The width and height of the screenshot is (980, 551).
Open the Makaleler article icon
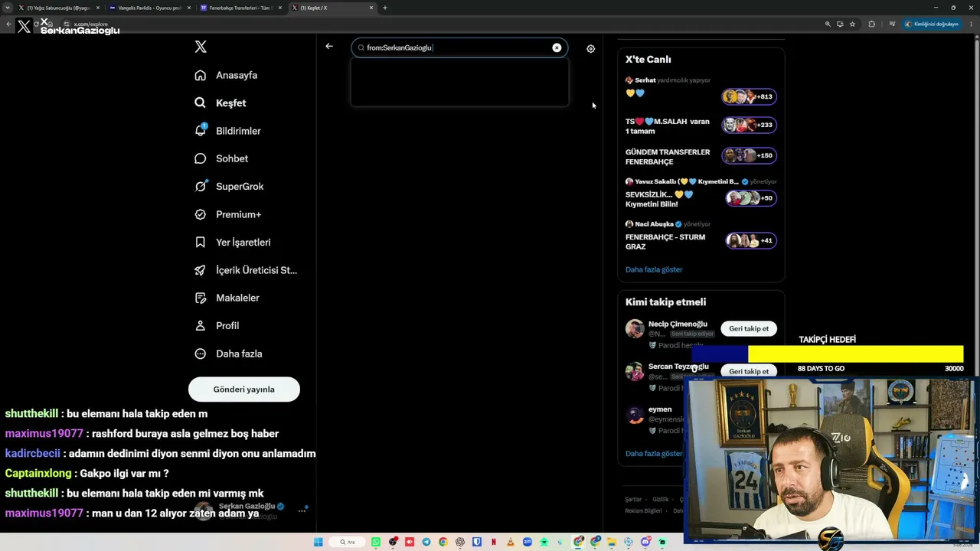(x=201, y=298)
